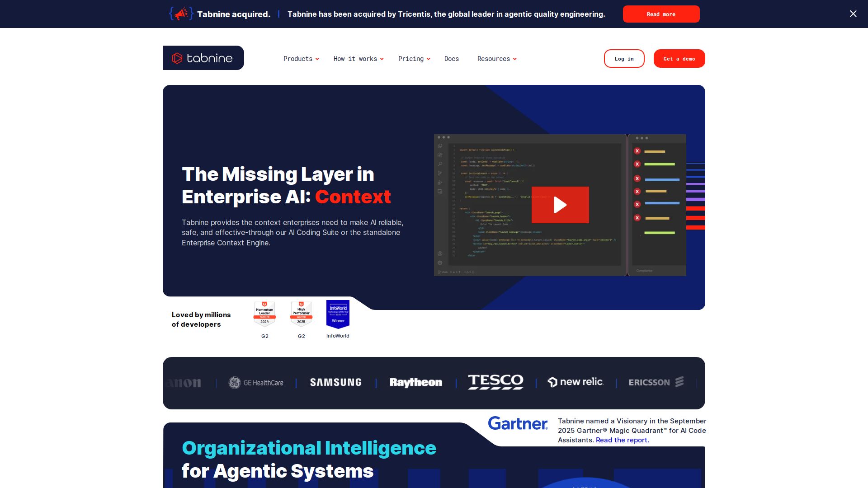Open the Products navigation item
The height and width of the screenshot is (488, 868).
(x=298, y=59)
